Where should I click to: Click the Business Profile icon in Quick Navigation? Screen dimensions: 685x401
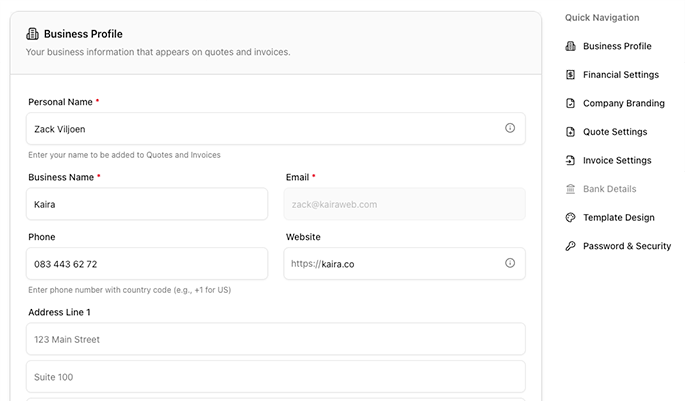(571, 46)
